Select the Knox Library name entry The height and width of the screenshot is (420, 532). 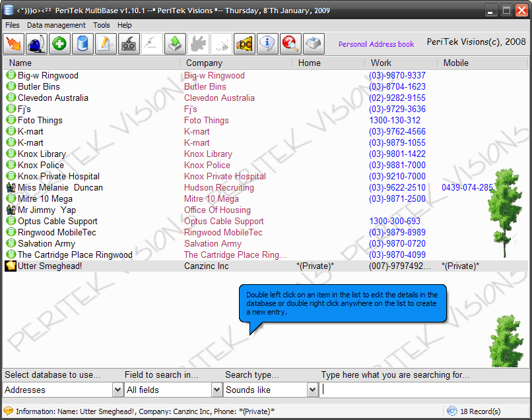tap(42, 154)
